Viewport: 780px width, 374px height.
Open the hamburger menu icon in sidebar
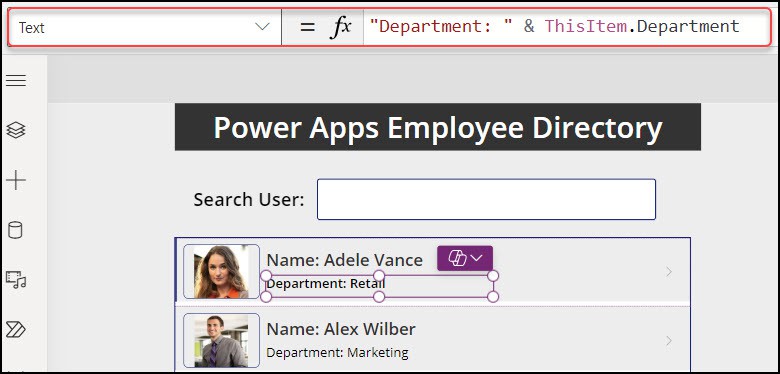pyautogui.click(x=16, y=81)
